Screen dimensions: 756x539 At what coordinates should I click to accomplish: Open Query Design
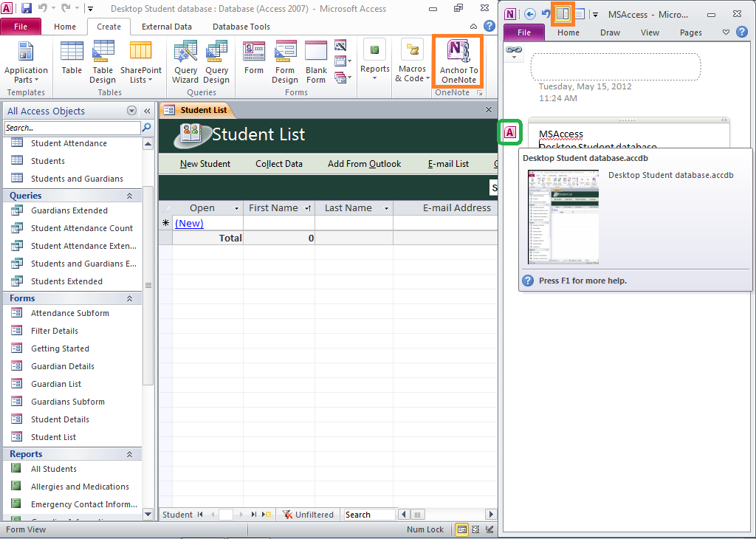tap(216, 63)
